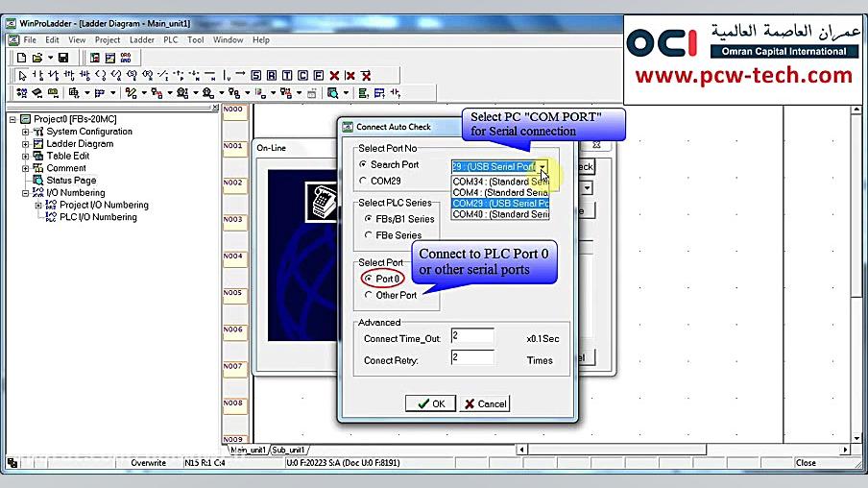The width and height of the screenshot is (868, 488).
Task: Delete network with crossed red X tool
Action: [x=366, y=75]
